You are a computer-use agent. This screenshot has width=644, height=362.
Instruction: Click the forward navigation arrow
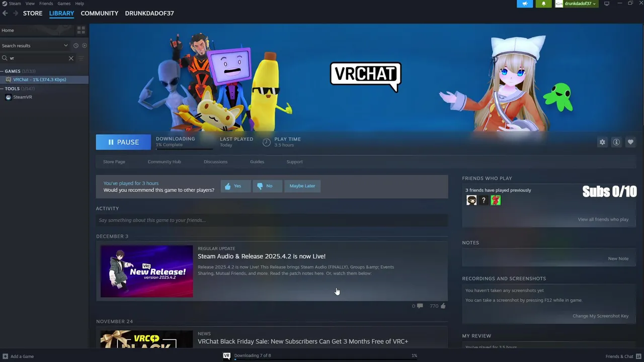16,13
